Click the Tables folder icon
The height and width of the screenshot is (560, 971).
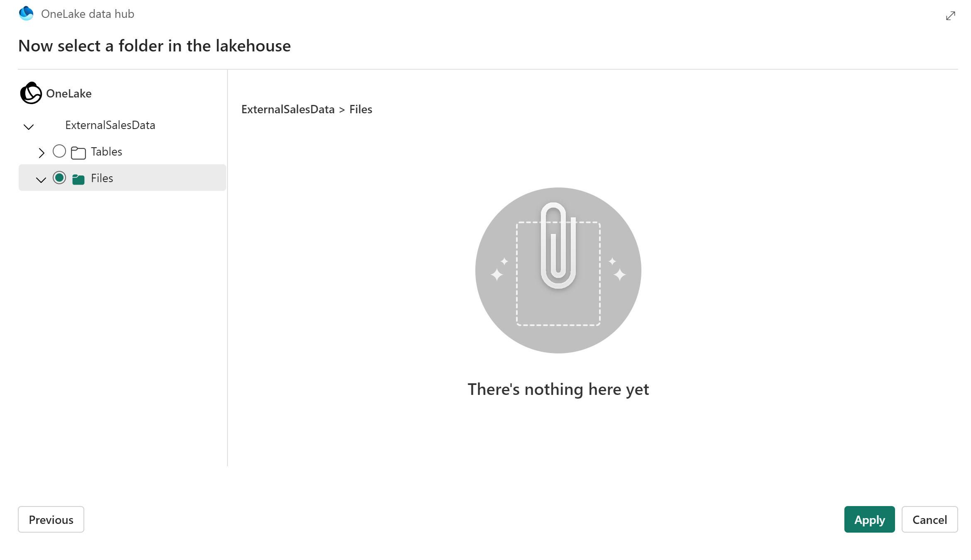[x=79, y=151]
